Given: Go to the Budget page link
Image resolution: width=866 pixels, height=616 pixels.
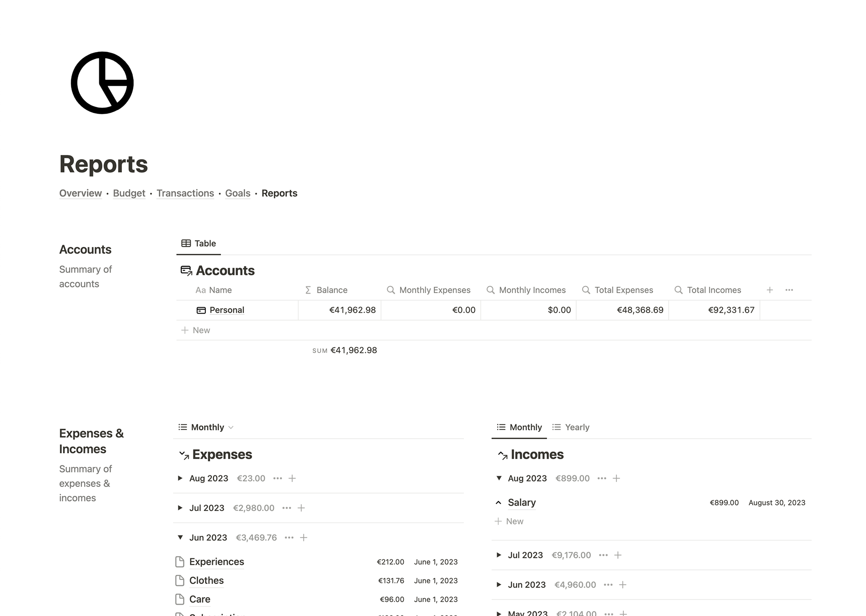Looking at the screenshot, I should [x=129, y=193].
